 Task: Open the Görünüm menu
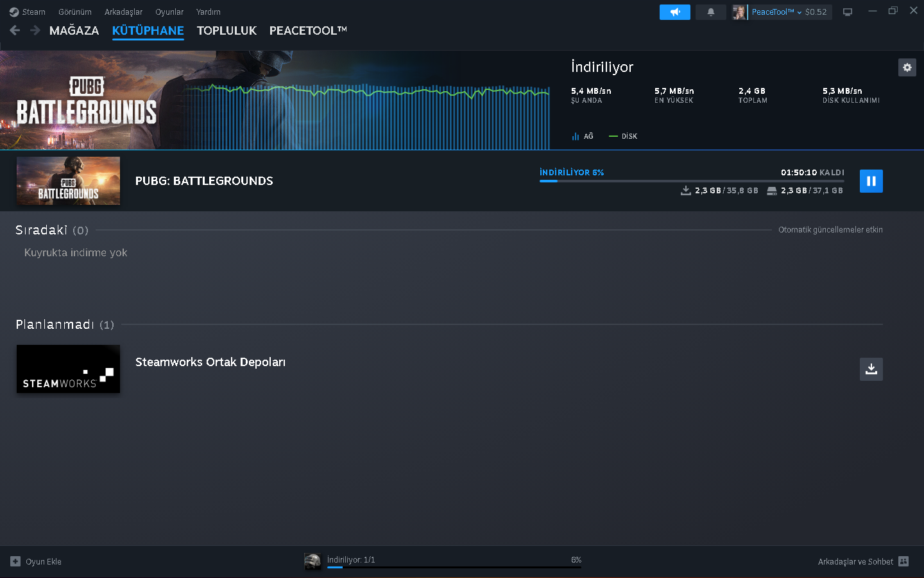[75, 12]
